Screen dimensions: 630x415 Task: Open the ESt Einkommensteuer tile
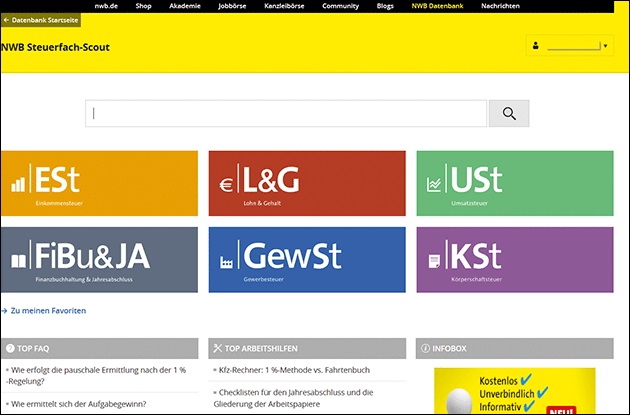(x=98, y=184)
